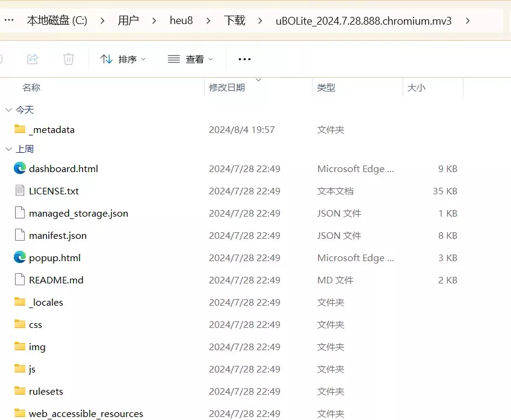Click the rulesets folder icon
Image resolution: width=511 pixels, height=420 pixels.
[20, 391]
